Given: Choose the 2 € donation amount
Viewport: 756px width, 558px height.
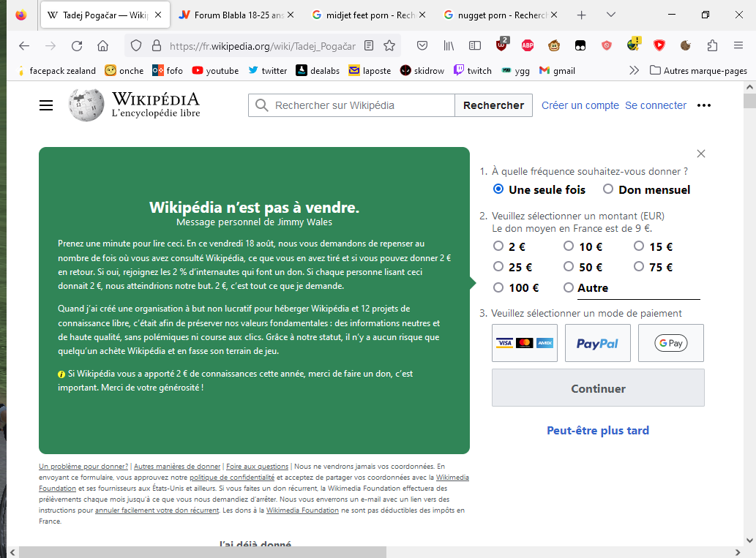Looking at the screenshot, I should (x=498, y=246).
